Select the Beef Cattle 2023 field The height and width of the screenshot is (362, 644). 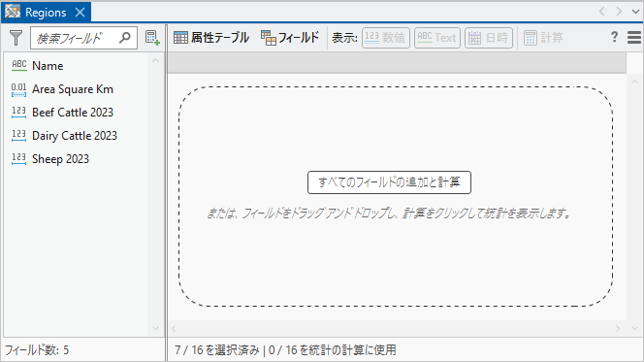click(x=73, y=113)
